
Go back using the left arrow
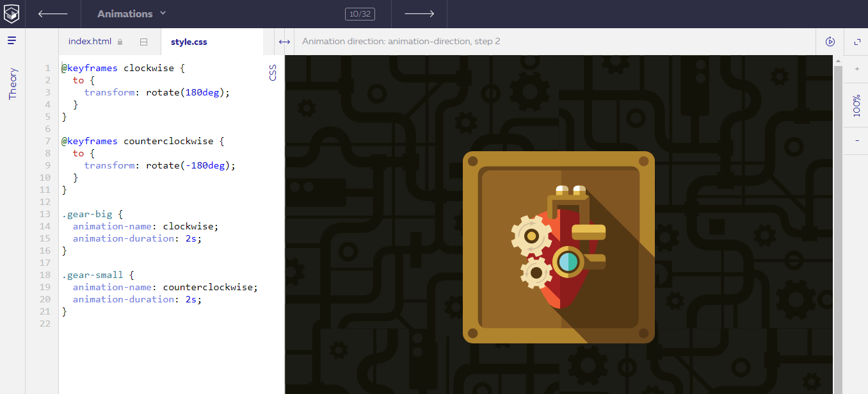click(x=52, y=13)
